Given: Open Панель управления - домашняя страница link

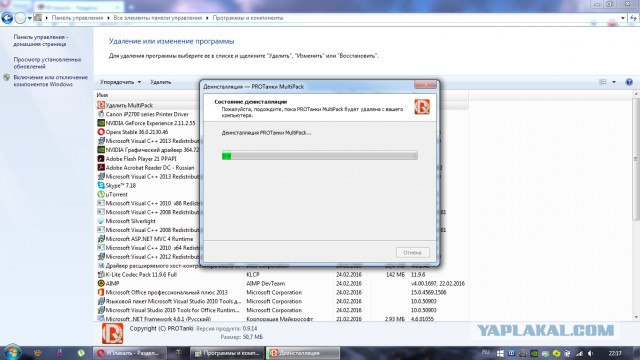Looking at the screenshot, I should coord(40,40).
